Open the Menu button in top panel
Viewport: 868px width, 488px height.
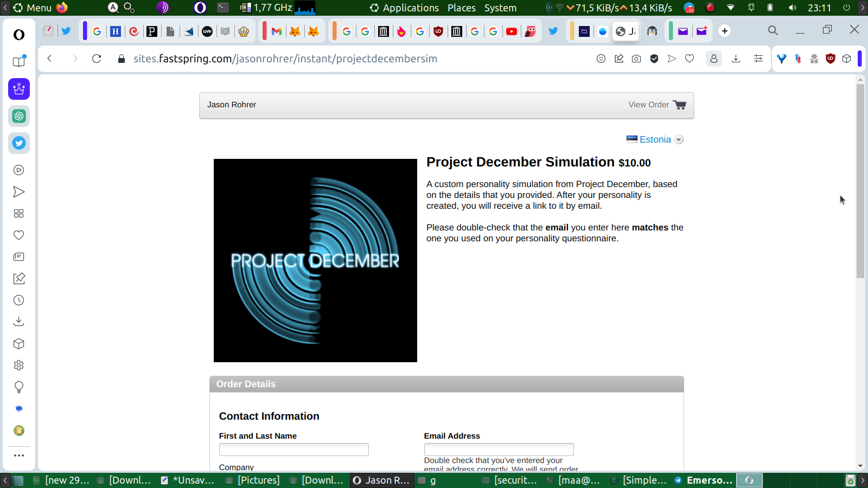[x=33, y=8]
